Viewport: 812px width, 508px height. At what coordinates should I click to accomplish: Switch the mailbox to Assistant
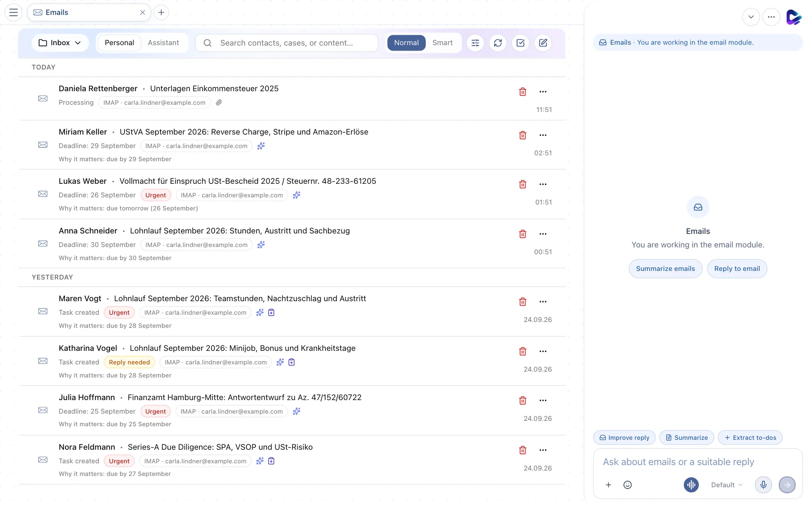[x=163, y=43]
